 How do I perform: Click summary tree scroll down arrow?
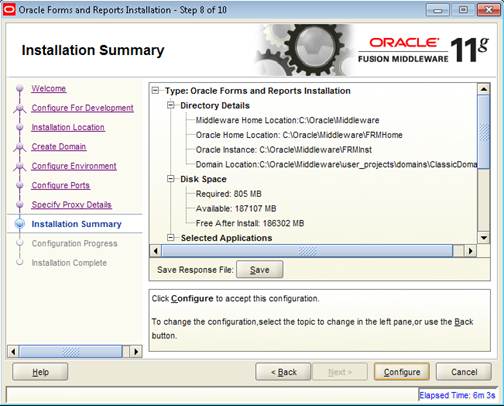point(484,238)
